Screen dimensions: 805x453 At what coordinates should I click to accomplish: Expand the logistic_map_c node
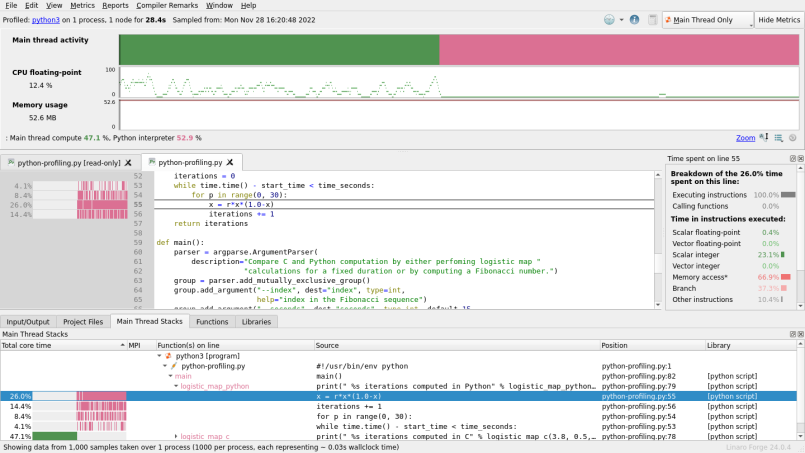tap(176, 436)
